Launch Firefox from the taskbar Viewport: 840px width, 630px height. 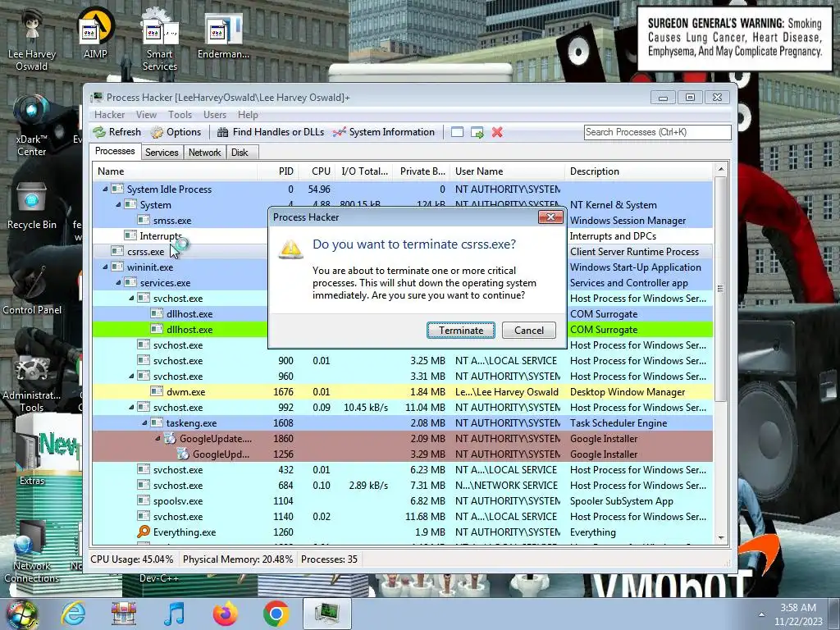coord(225,614)
